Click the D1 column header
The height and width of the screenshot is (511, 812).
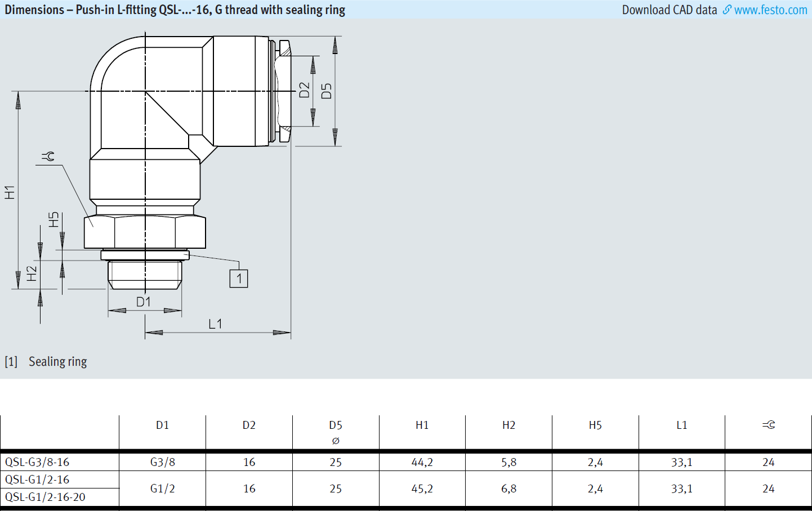[x=162, y=425]
